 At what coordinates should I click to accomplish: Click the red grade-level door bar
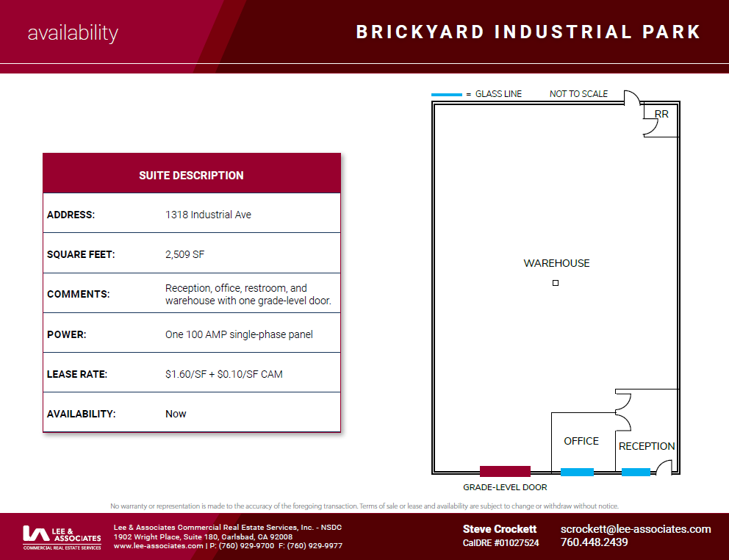[505, 471]
